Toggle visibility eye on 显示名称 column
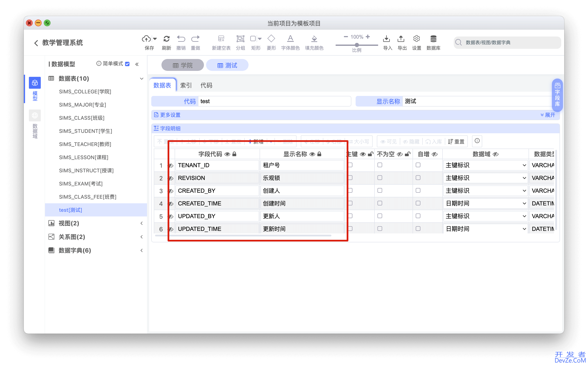 click(x=312, y=154)
